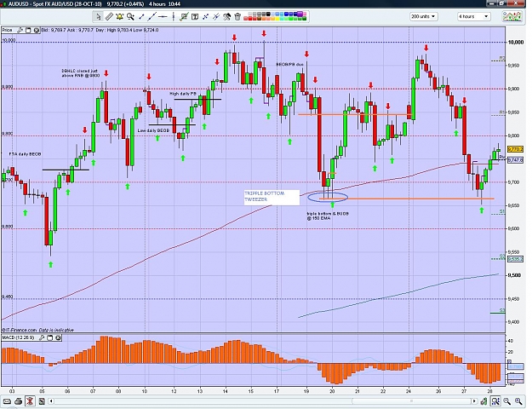Click the 9,500 price axis label
This screenshot has width=532, height=409.
tap(514, 275)
